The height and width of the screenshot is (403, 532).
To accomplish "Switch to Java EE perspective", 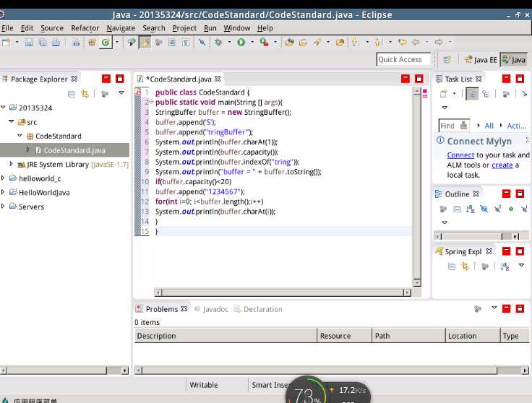I will pos(481,60).
